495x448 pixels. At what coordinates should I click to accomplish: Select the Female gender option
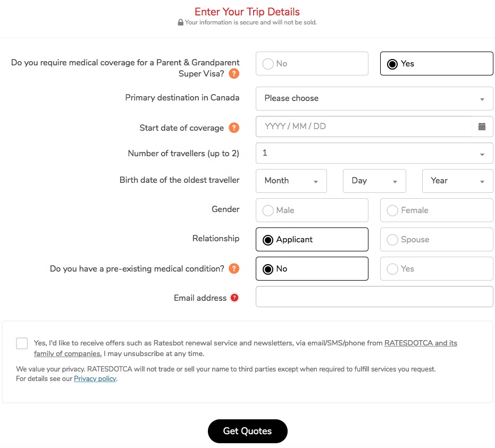point(437,210)
